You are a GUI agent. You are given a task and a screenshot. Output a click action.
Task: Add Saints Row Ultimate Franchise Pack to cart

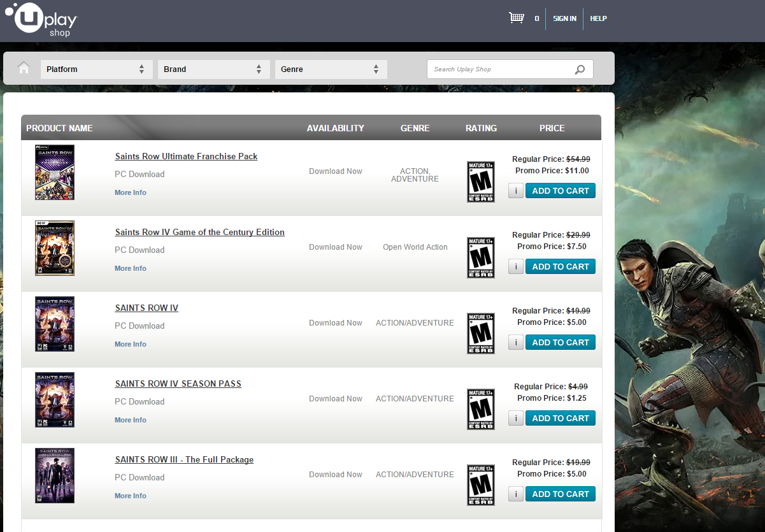coord(561,191)
